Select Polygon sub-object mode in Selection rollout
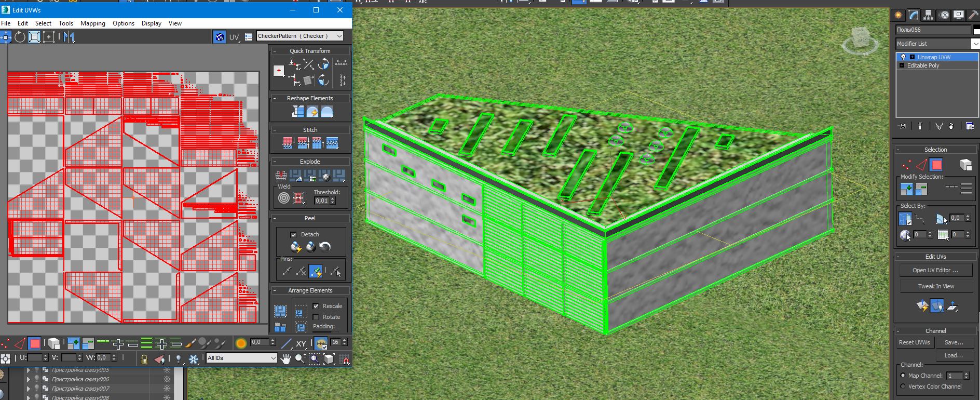 coord(936,165)
